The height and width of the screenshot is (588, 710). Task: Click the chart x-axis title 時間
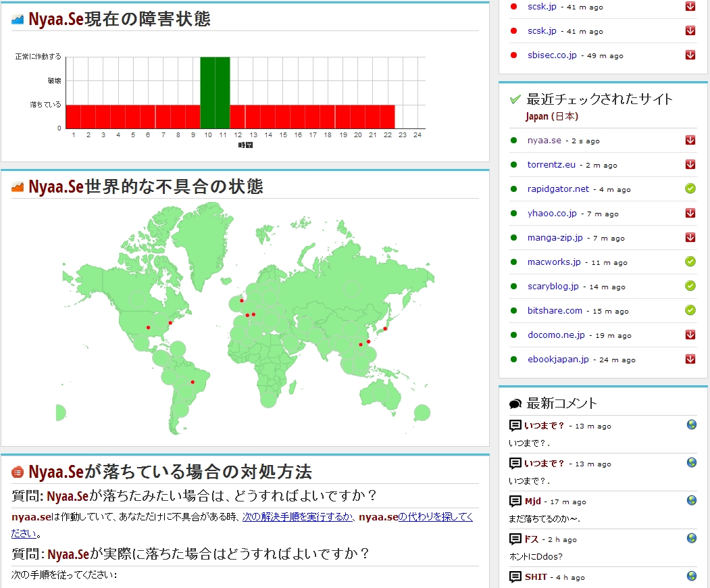(245, 145)
